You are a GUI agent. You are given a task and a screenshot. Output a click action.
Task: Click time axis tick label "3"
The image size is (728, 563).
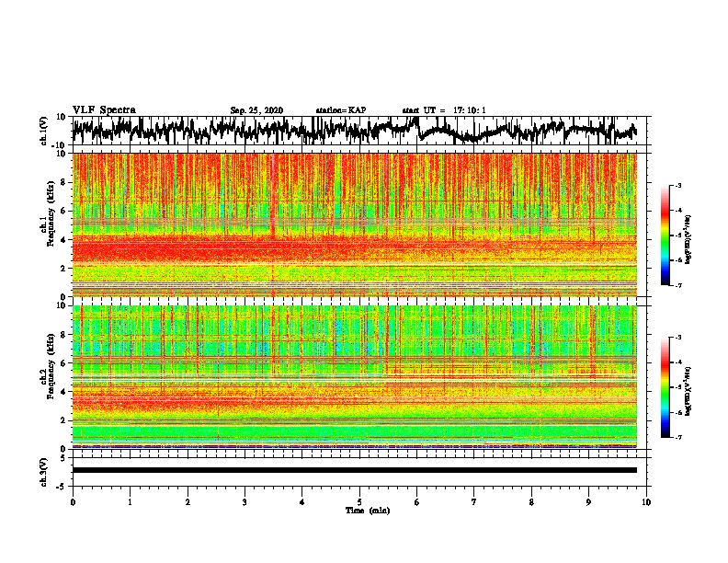[245, 502]
